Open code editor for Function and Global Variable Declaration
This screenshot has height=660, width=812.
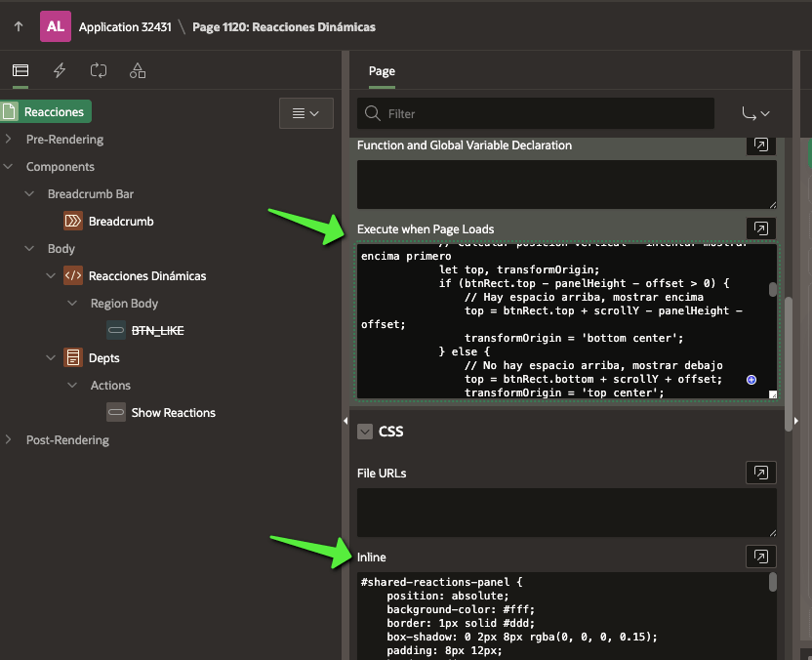click(760, 144)
